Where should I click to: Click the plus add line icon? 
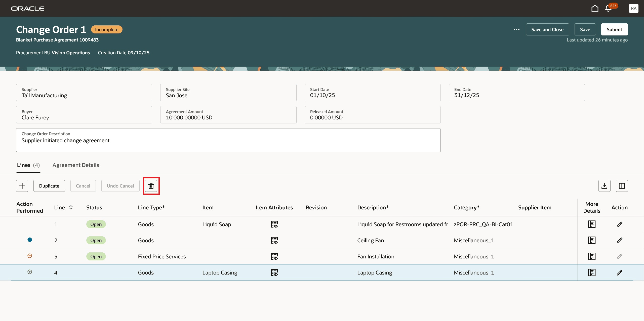tap(22, 186)
